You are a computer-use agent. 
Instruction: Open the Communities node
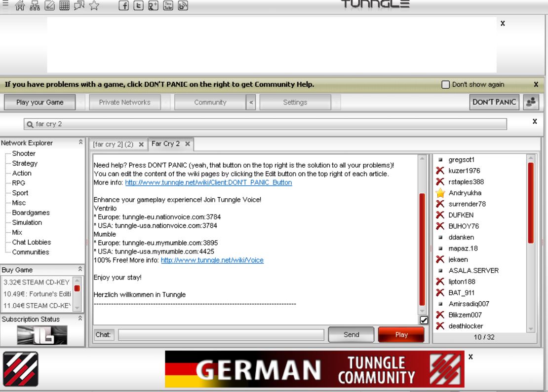click(31, 252)
